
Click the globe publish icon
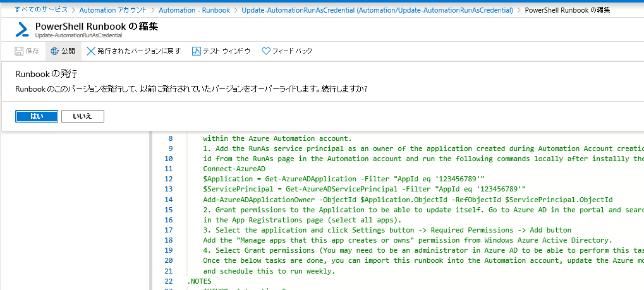(x=55, y=51)
